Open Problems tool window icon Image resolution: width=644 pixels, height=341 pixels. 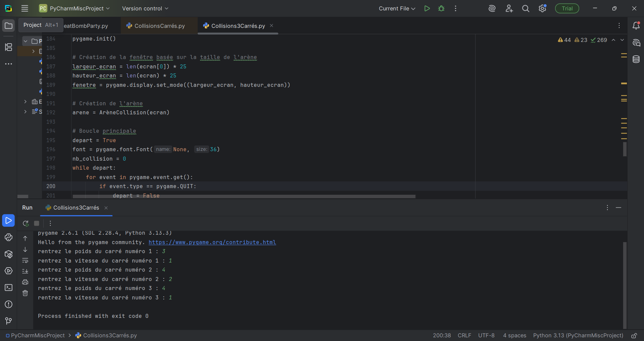tap(8, 304)
